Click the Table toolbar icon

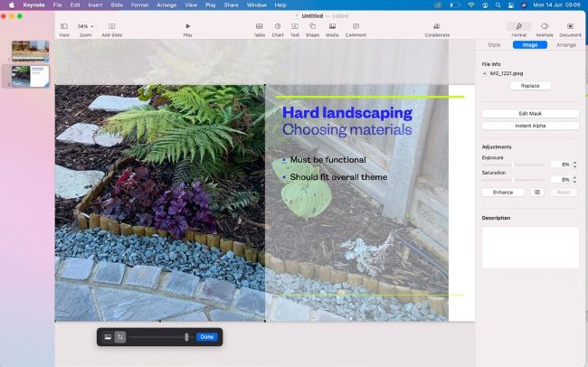[260, 27]
